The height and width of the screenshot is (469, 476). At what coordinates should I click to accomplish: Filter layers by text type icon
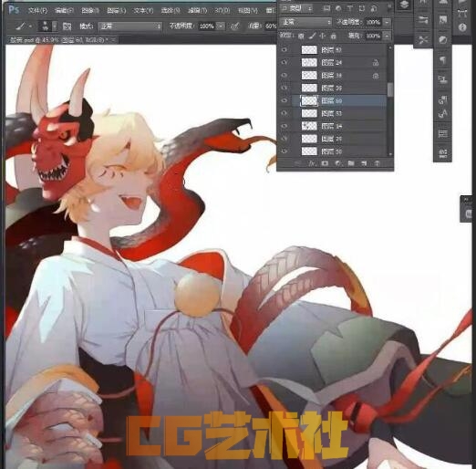[x=350, y=8]
